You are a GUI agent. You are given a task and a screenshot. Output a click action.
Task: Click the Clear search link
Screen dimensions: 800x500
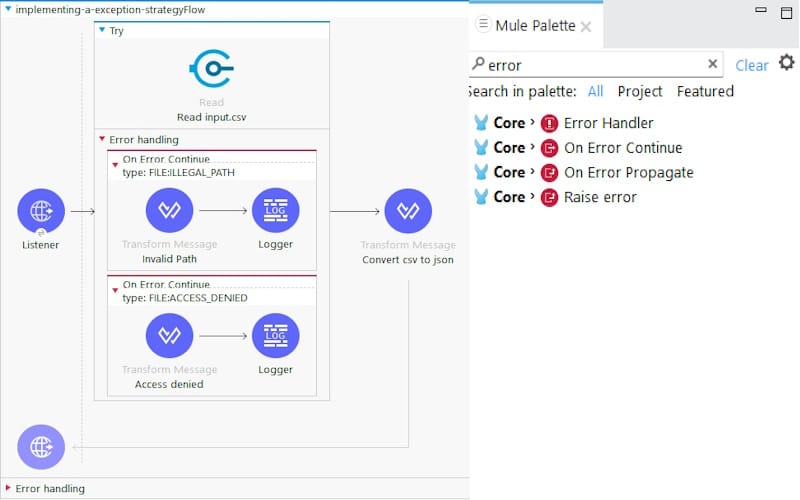(x=752, y=65)
